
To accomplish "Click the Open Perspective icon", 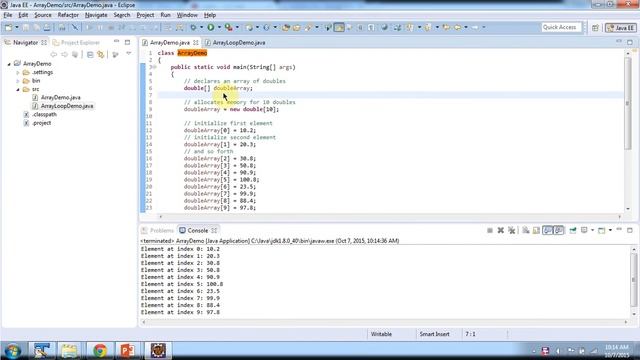I will click(x=595, y=27).
